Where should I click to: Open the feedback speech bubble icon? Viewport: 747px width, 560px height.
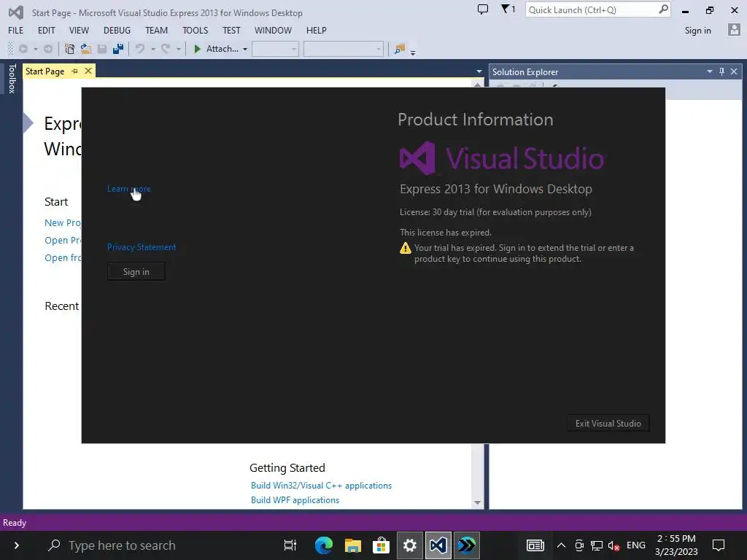483,9
